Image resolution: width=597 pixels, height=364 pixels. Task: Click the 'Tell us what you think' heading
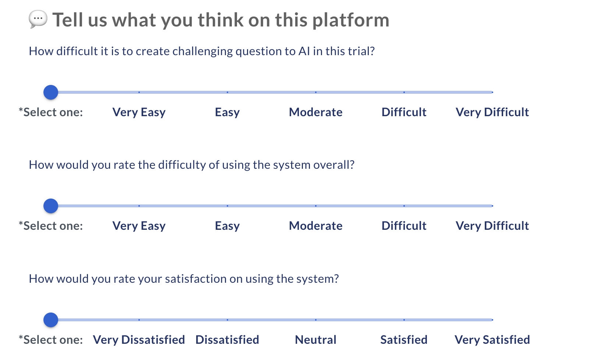click(x=221, y=20)
